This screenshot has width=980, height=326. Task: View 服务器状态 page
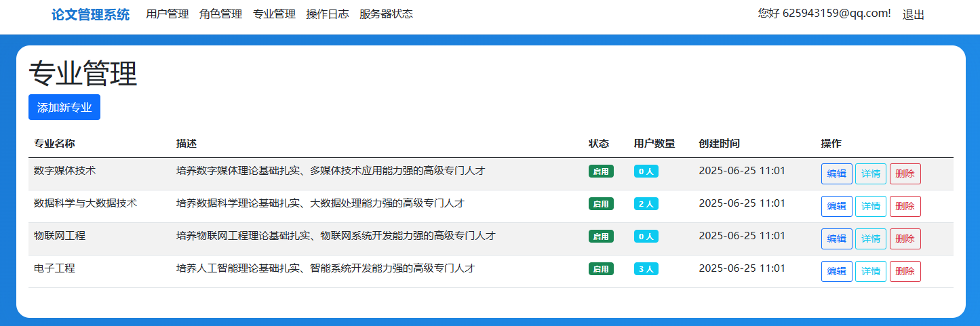[x=386, y=14]
